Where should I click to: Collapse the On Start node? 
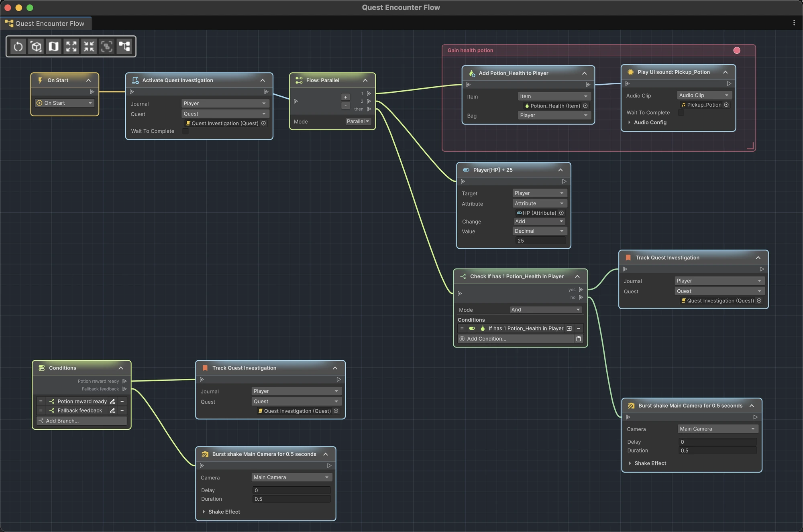(x=88, y=80)
